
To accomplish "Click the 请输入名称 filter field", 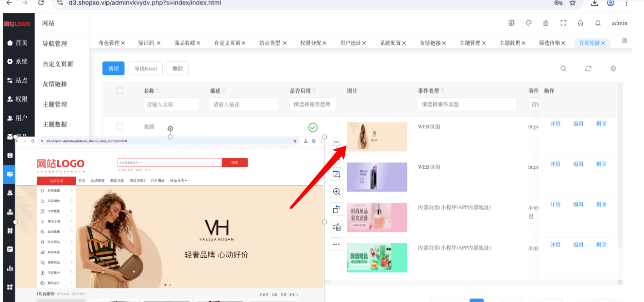I will coord(171,104).
